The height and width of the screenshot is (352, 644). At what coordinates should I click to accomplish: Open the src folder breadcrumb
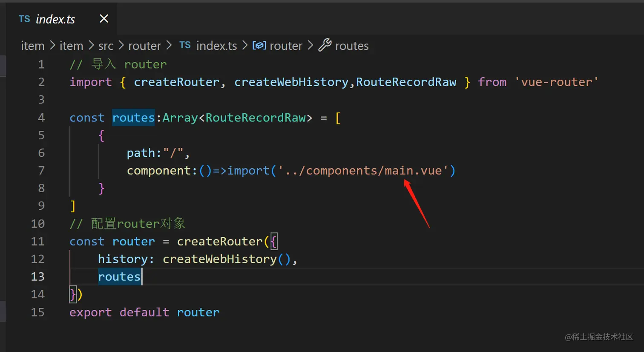(x=106, y=46)
